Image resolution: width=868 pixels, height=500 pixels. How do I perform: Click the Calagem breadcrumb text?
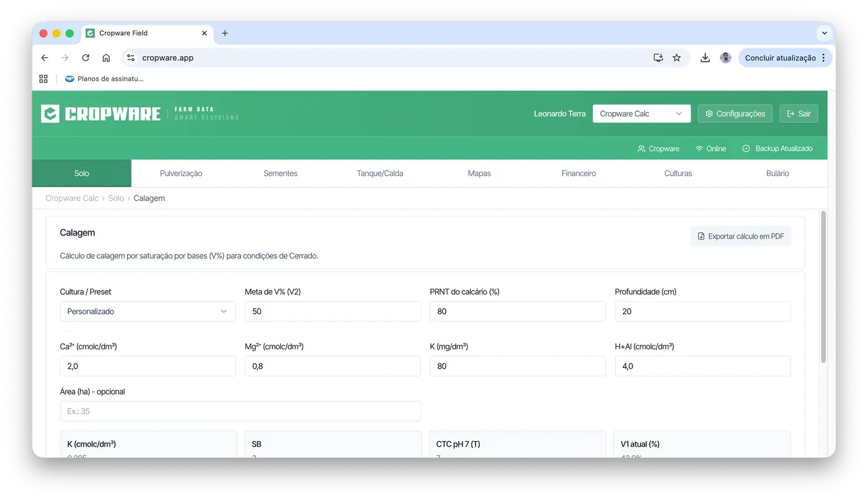[x=149, y=198]
